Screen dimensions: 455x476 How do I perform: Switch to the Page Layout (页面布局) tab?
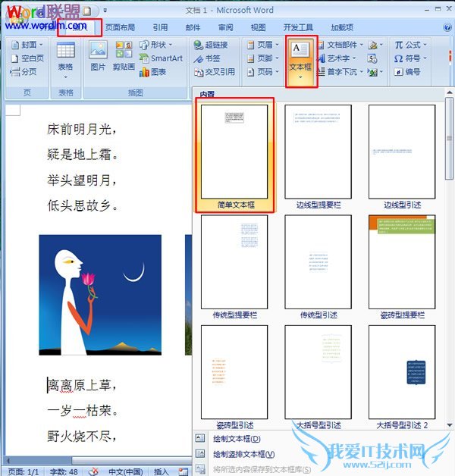coord(120,27)
